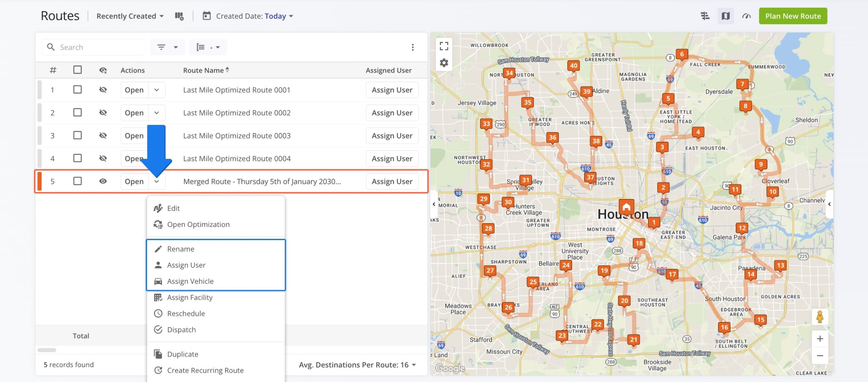Click inside the Search field

(93, 47)
